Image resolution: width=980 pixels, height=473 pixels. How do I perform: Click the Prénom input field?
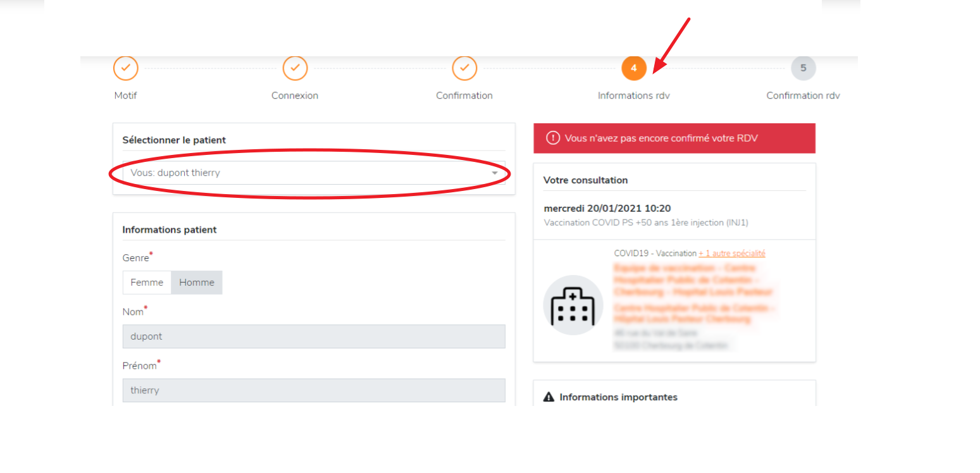tap(313, 390)
